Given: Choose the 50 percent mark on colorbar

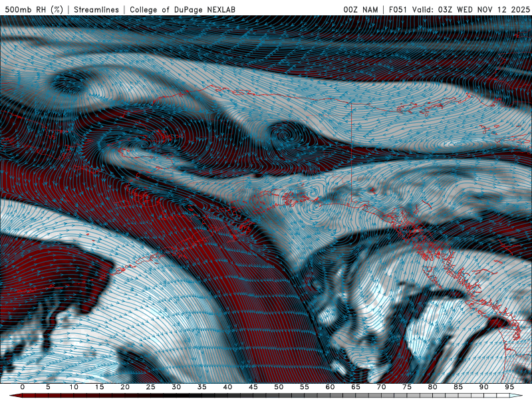Looking at the screenshot, I should [x=279, y=387].
